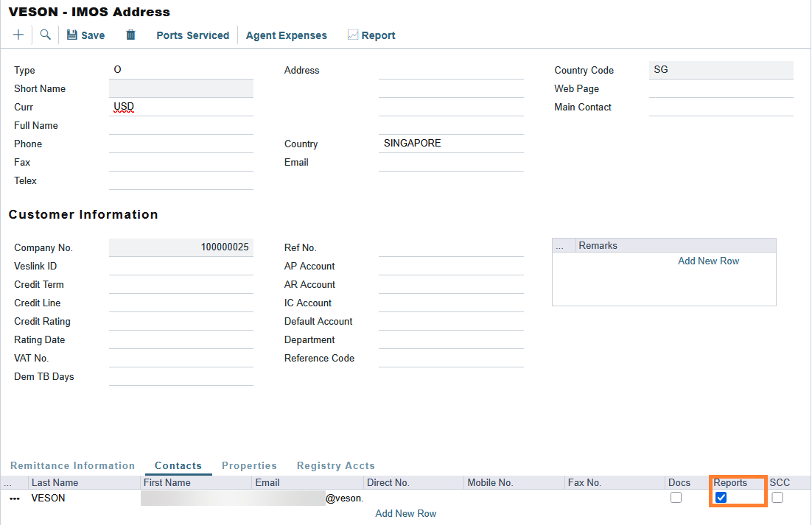Click the VAT No. input field
The width and height of the screenshot is (812, 525).
181,359
